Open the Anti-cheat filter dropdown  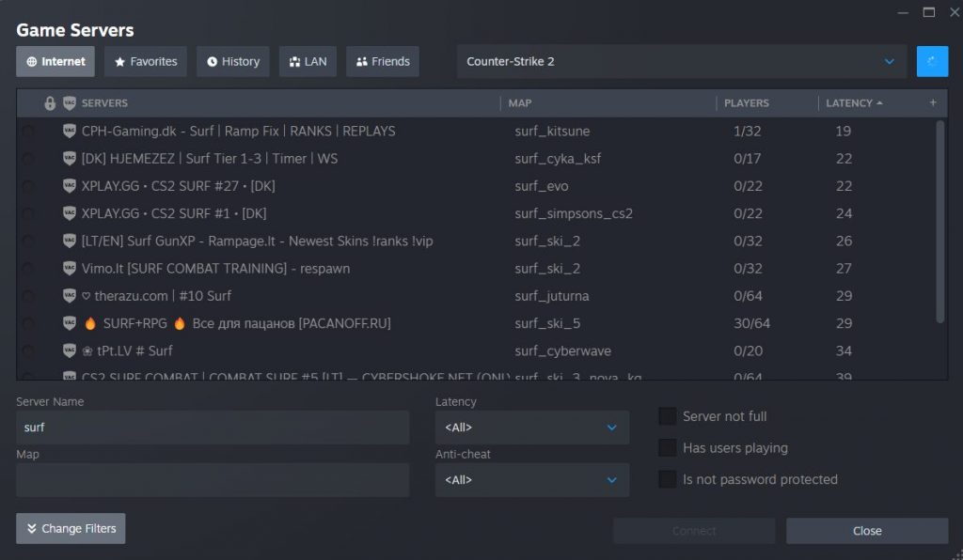tap(531, 480)
